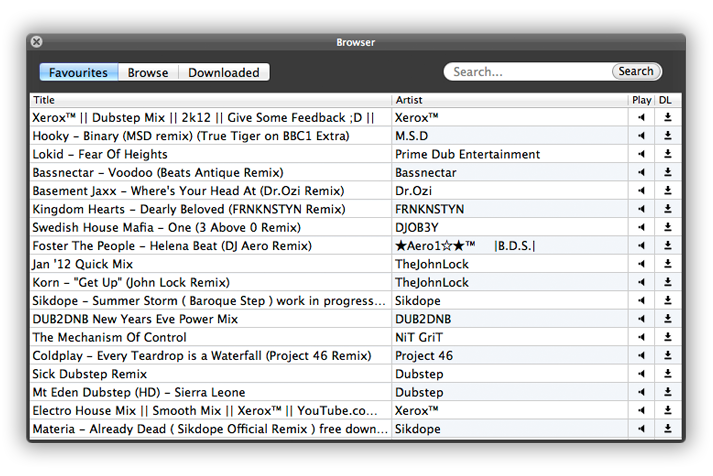Sort list by Title column header

210,100
